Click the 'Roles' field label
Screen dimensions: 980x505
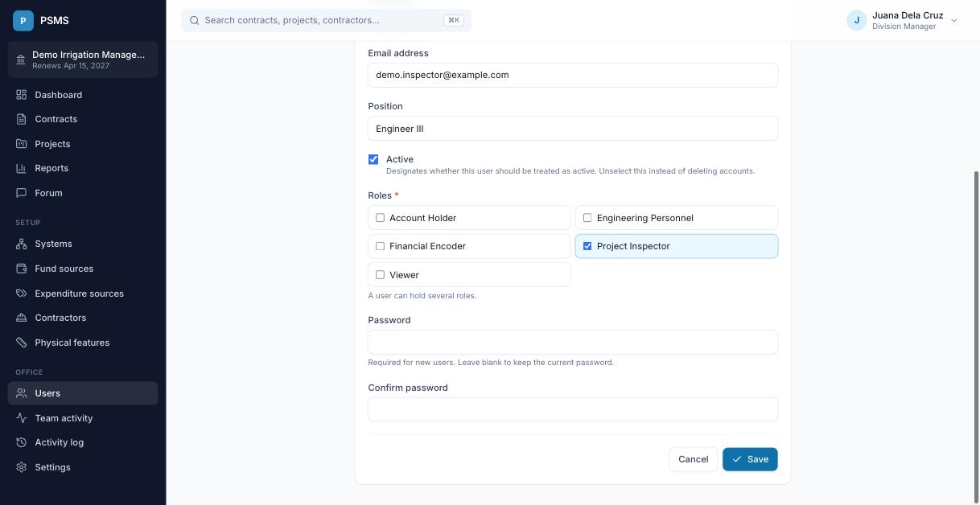coord(380,195)
